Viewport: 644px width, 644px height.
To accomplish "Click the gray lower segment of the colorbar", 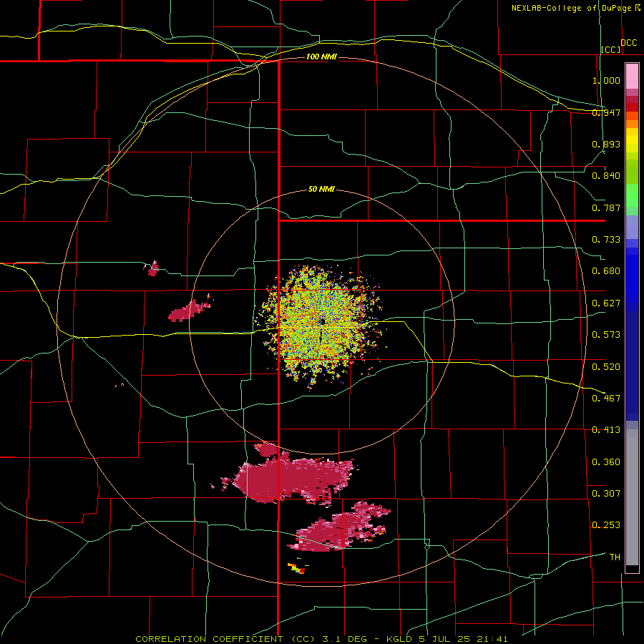I will click(x=632, y=497).
